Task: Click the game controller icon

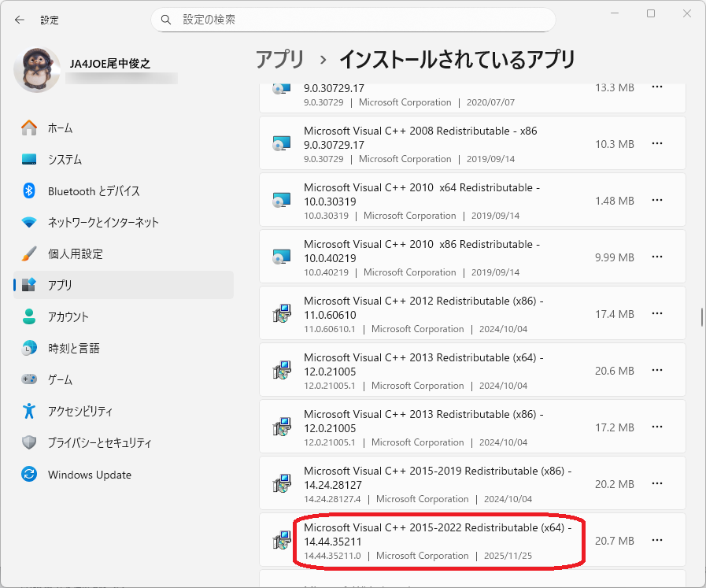Action: [29, 379]
